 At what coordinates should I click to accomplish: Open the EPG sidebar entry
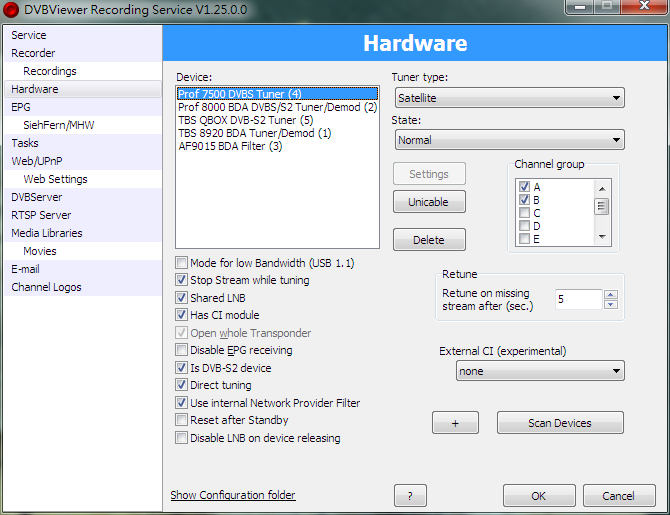click(x=83, y=107)
